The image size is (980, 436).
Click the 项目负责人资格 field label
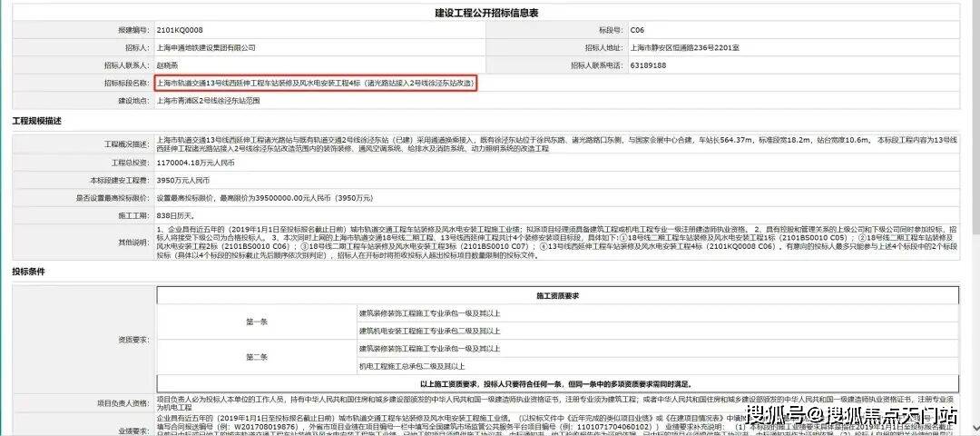[x=122, y=403]
